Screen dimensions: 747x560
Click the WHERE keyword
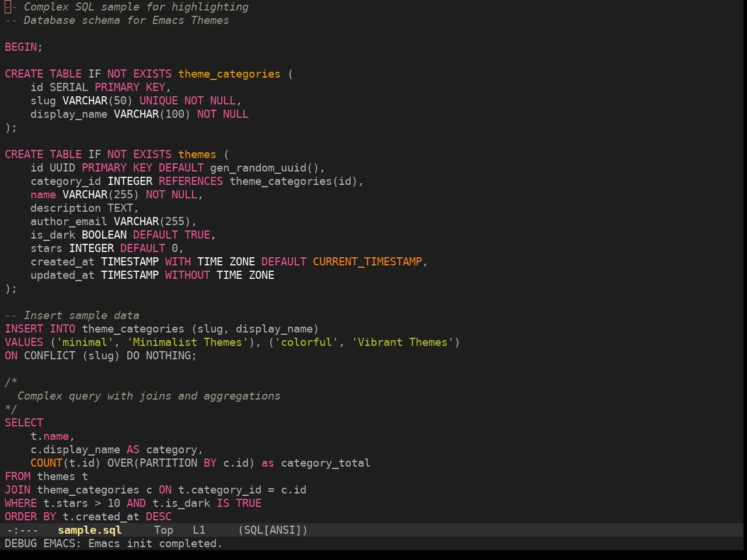[x=21, y=503]
